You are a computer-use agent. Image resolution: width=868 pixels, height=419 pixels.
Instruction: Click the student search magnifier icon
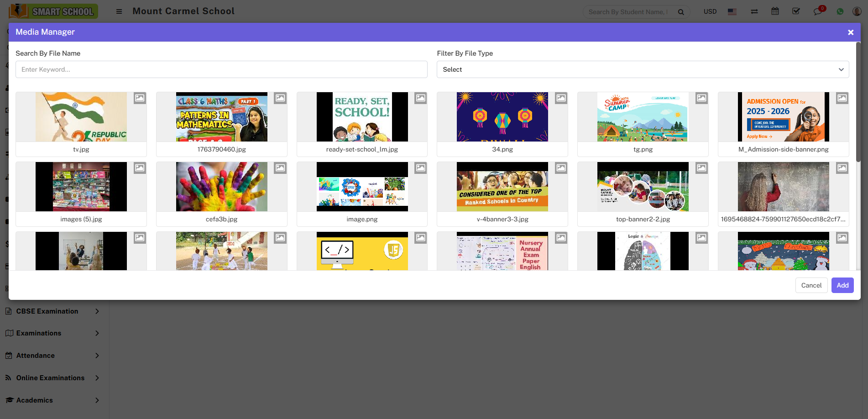coord(681,12)
